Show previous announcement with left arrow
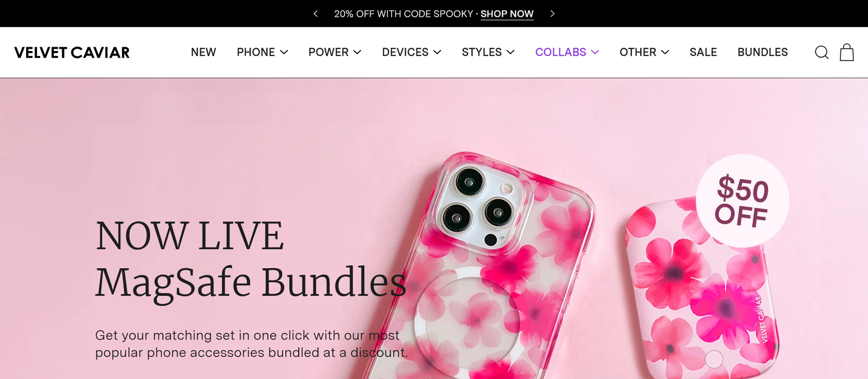This screenshot has height=379, width=868. [316, 14]
